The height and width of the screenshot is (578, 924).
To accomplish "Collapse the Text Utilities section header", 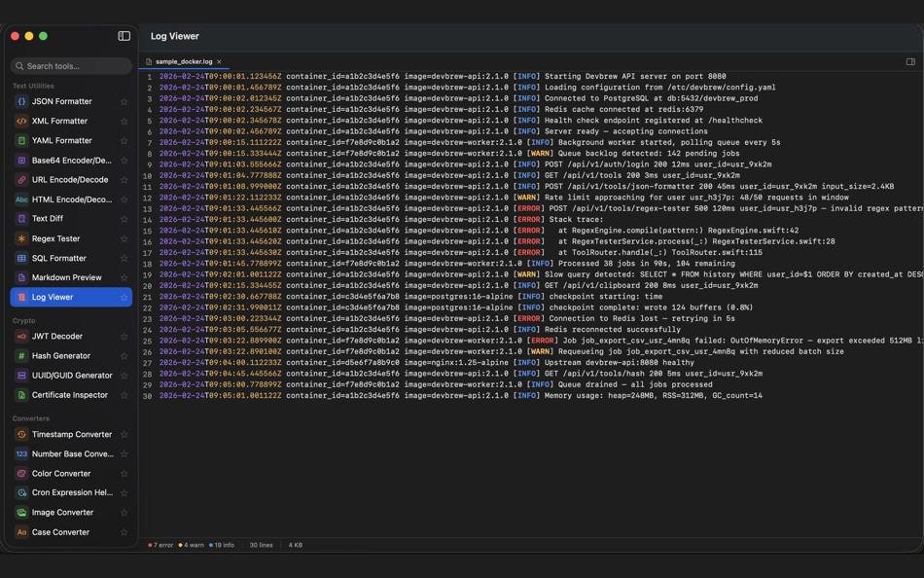I will [33, 86].
